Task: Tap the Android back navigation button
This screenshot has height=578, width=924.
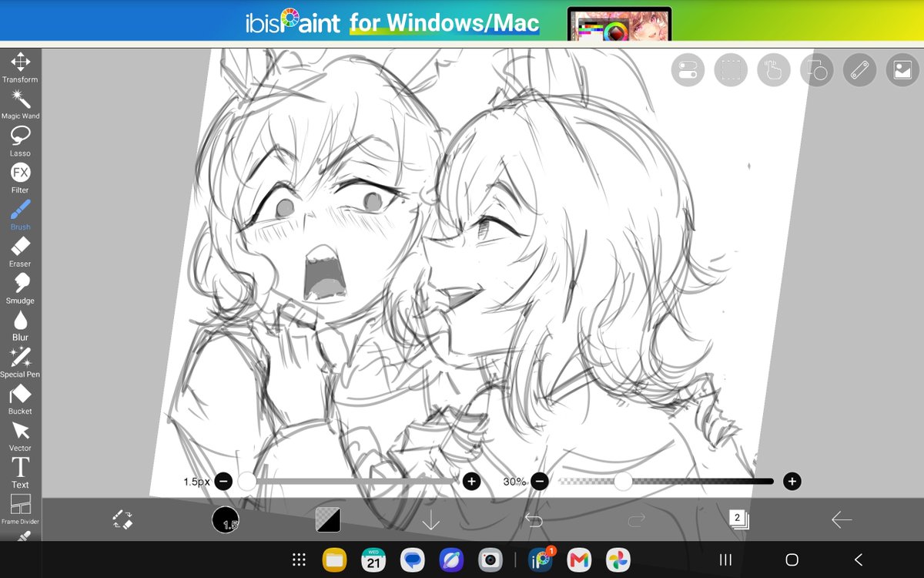Action: click(x=859, y=560)
